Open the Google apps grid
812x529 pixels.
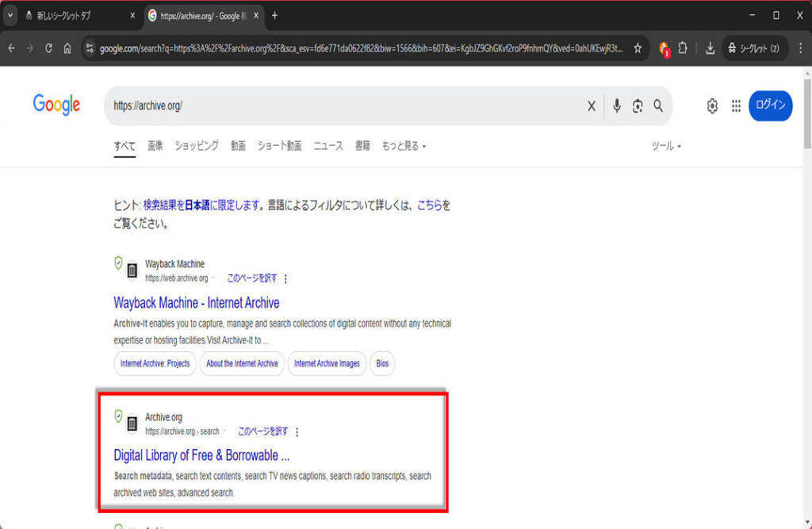pyautogui.click(x=736, y=106)
